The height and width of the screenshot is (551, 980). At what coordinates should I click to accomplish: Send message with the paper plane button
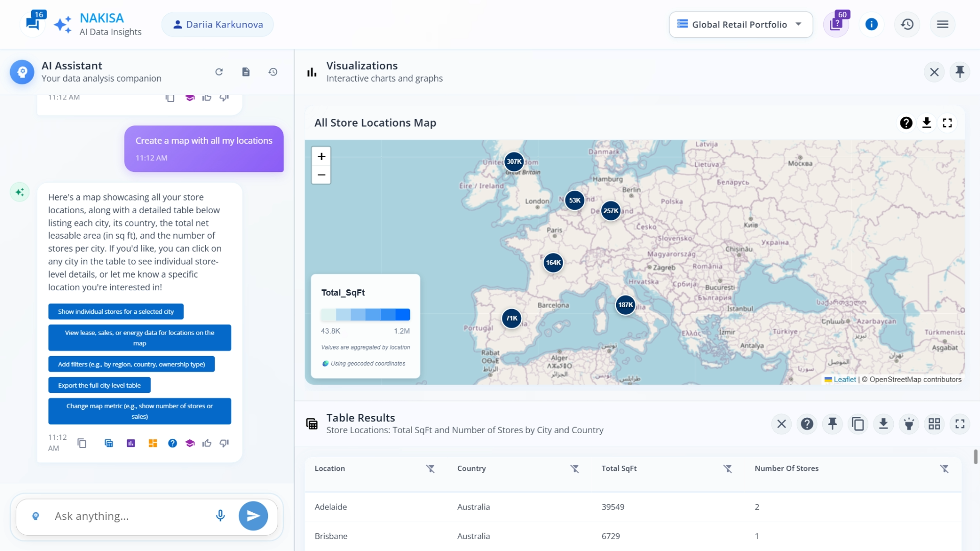[x=253, y=516]
